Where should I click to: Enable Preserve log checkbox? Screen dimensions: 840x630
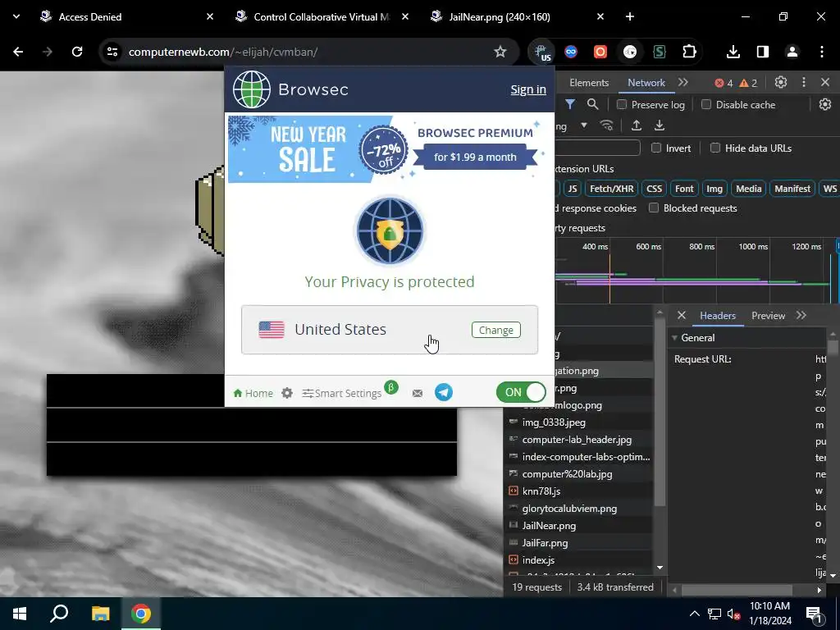tap(622, 104)
